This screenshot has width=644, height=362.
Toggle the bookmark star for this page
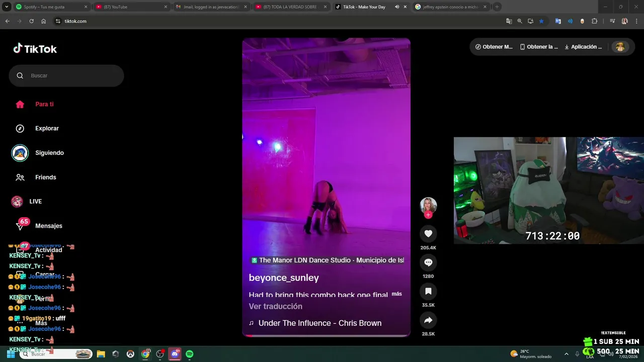(x=541, y=21)
